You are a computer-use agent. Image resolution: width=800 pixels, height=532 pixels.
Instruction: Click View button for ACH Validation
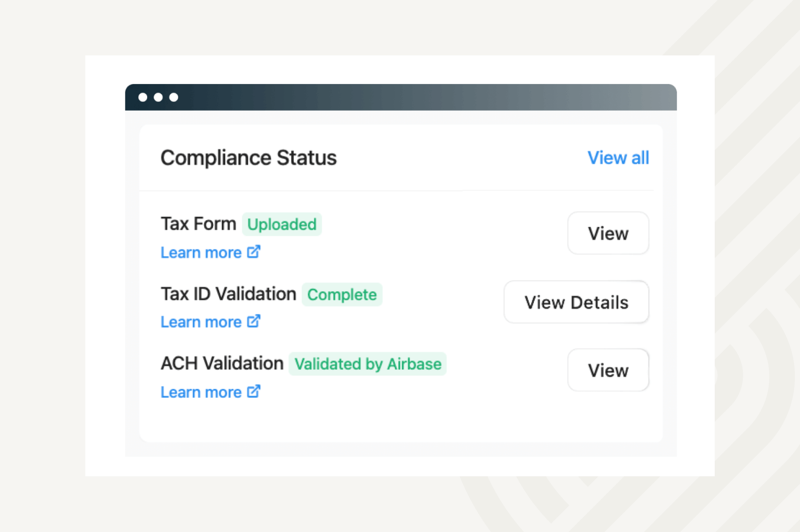point(608,370)
